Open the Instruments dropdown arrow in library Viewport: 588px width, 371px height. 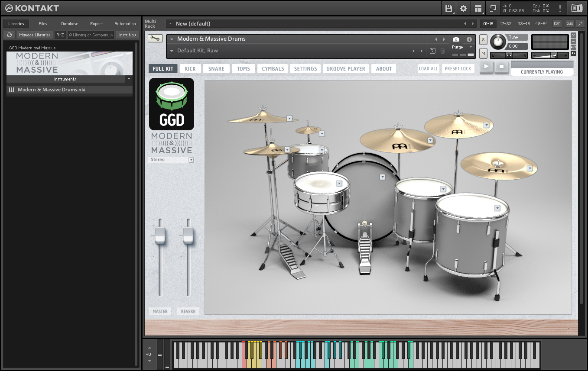point(129,79)
